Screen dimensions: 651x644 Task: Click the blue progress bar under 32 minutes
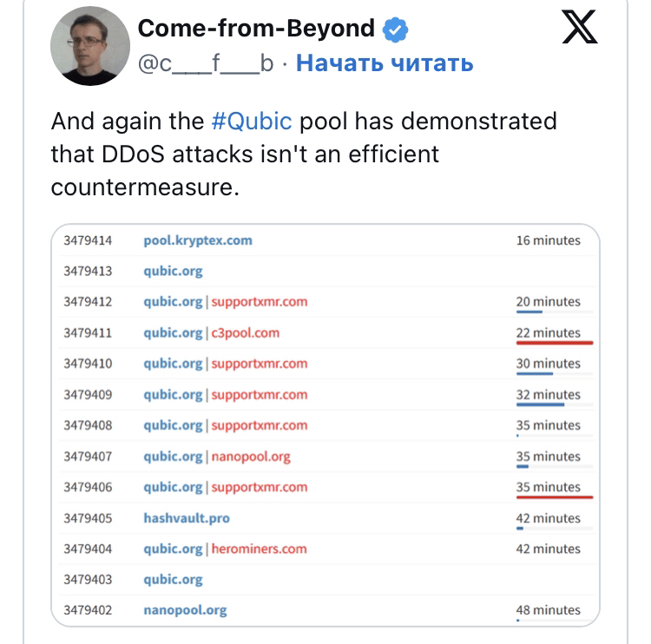coord(540,404)
